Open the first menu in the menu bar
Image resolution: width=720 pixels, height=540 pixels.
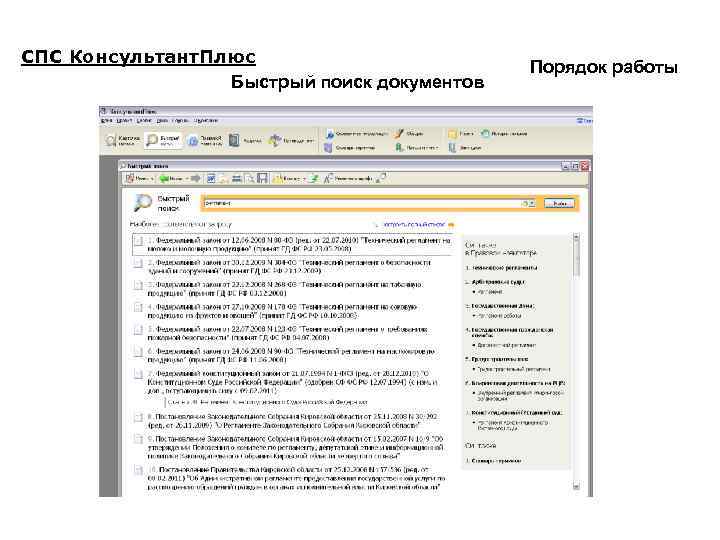coord(107,120)
